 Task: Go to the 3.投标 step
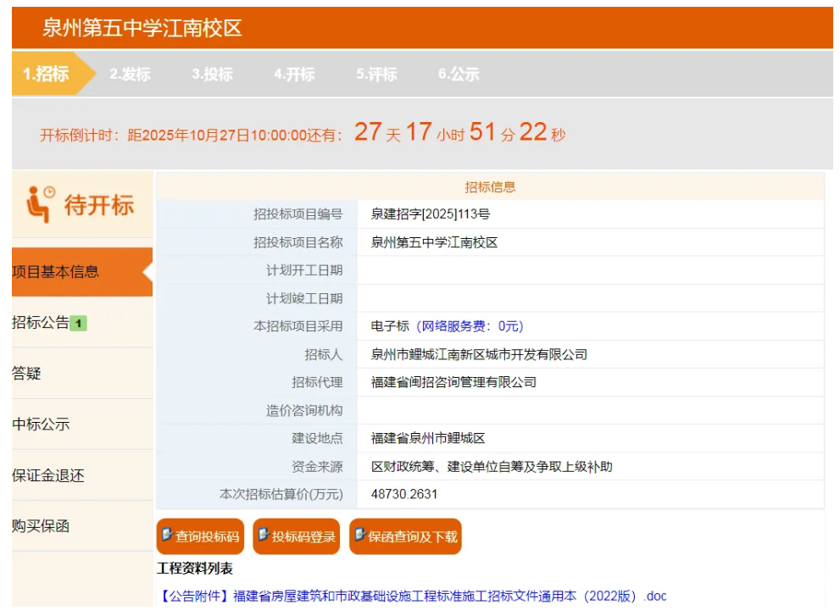tap(212, 75)
